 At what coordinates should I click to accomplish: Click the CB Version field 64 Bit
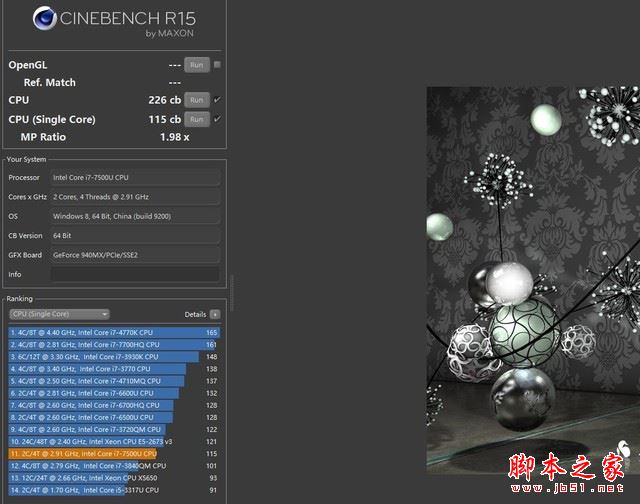(x=135, y=235)
